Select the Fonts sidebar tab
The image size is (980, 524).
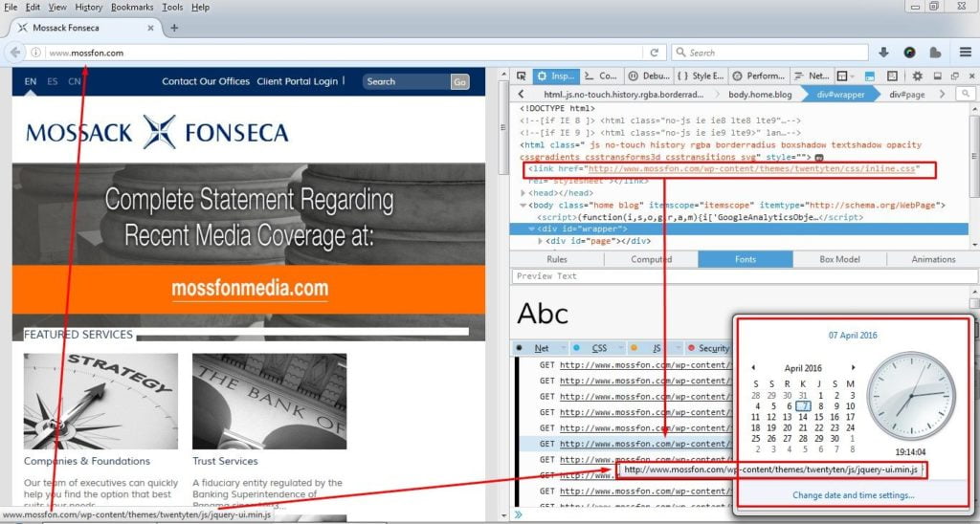(x=746, y=259)
